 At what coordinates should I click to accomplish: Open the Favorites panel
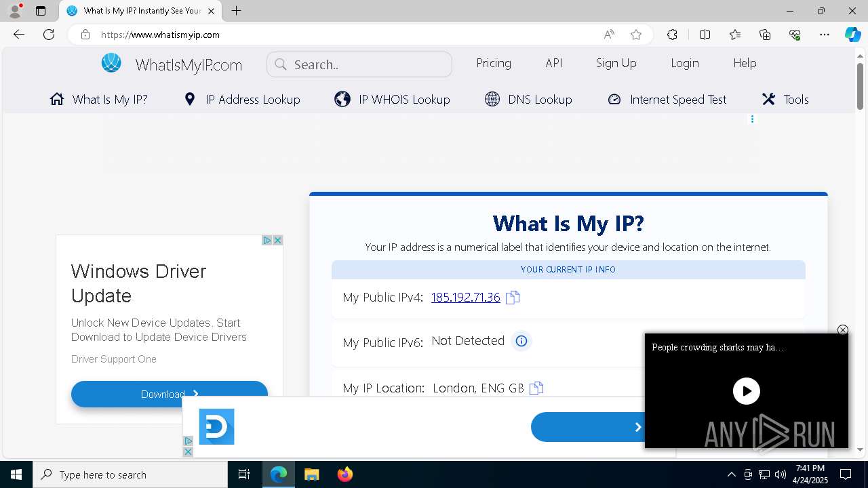tap(735, 35)
